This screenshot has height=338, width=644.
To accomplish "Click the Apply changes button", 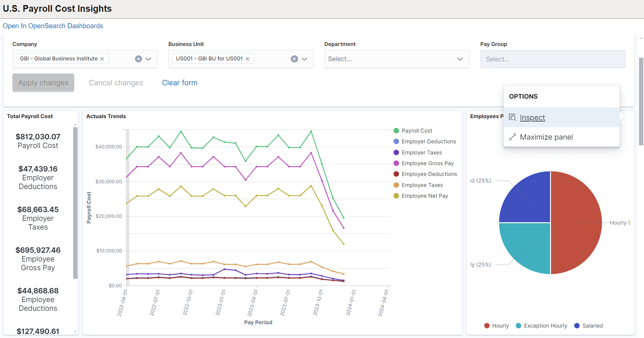I will pyautogui.click(x=43, y=83).
